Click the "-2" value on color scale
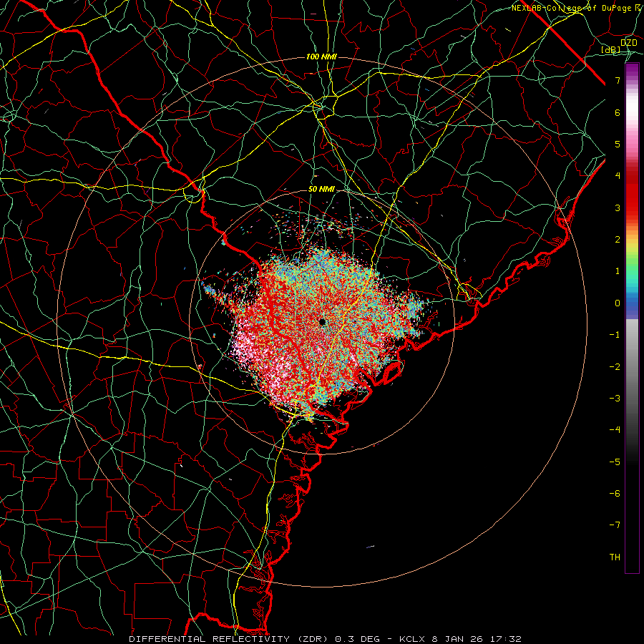644x644 pixels. (615, 367)
